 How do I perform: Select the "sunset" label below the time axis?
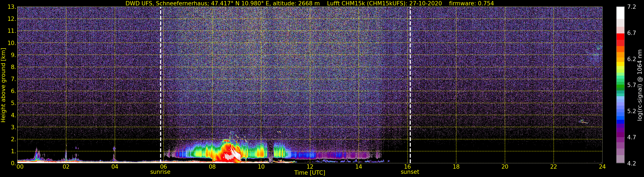coord(410,172)
